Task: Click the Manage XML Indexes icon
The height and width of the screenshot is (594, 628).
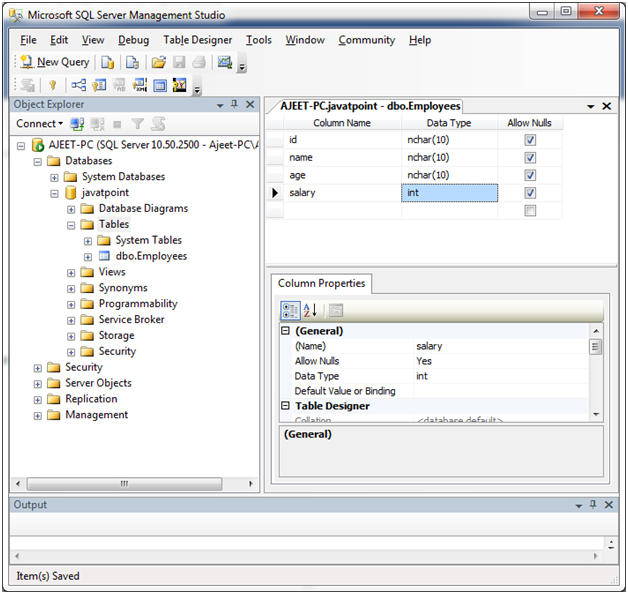Action: (139, 85)
